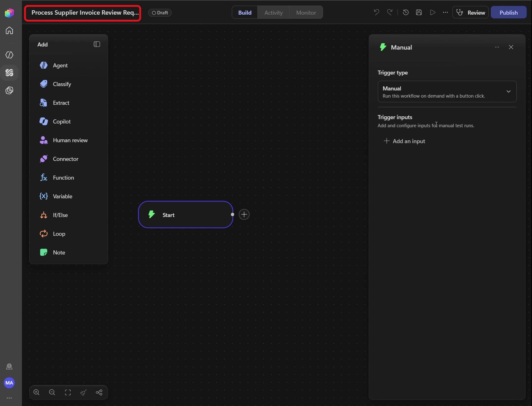Open the stacked cube icon in sidebar
Image resolution: width=532 pixels, height=406 pixels.
(x=9, y=90)
